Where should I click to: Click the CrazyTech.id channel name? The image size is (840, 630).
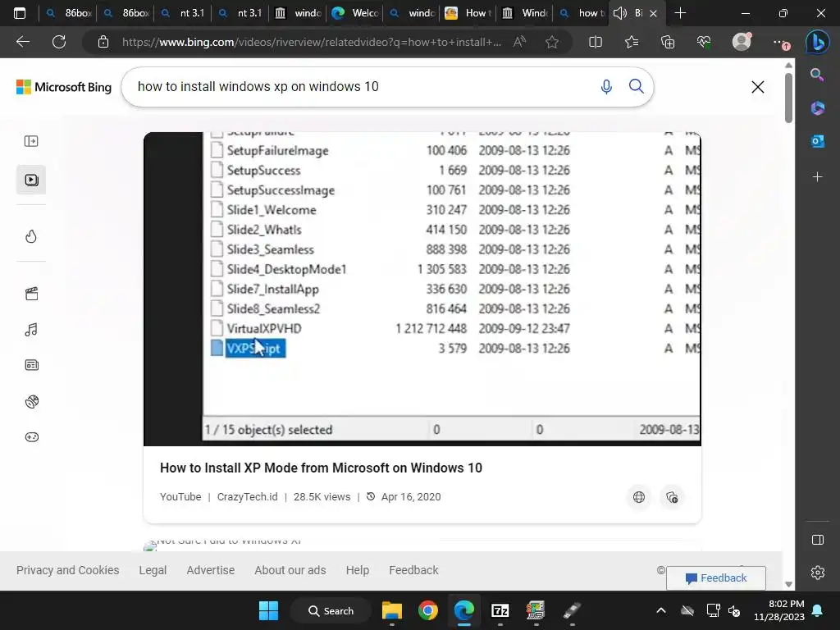pyautogui.click(x=248, y=496)
